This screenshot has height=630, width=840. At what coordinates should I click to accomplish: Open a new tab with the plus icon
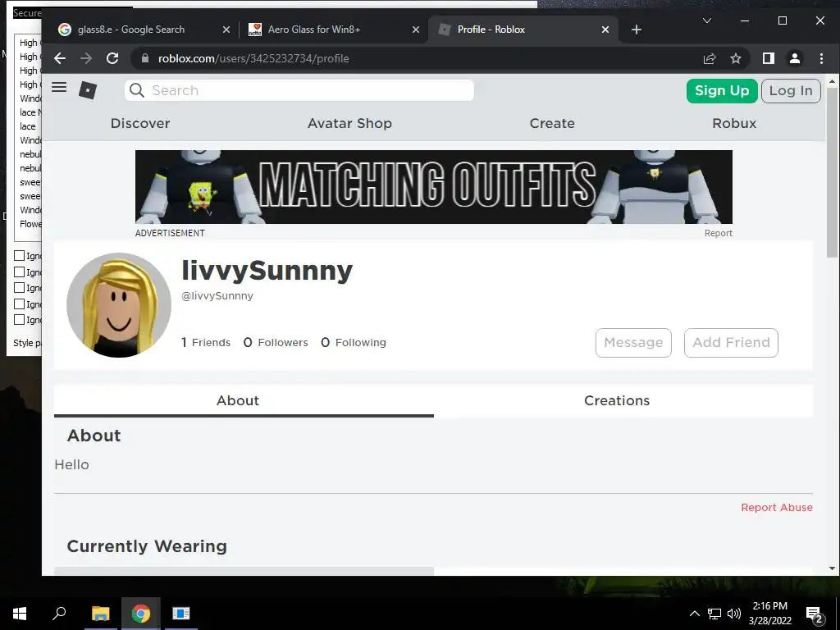(637, 30)
